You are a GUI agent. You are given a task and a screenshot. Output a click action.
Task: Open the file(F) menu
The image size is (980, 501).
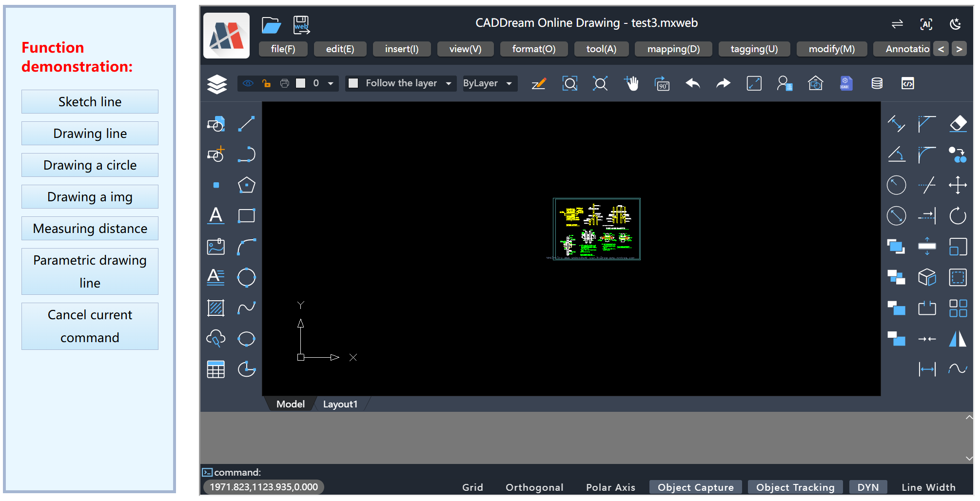tap(283, 49)
